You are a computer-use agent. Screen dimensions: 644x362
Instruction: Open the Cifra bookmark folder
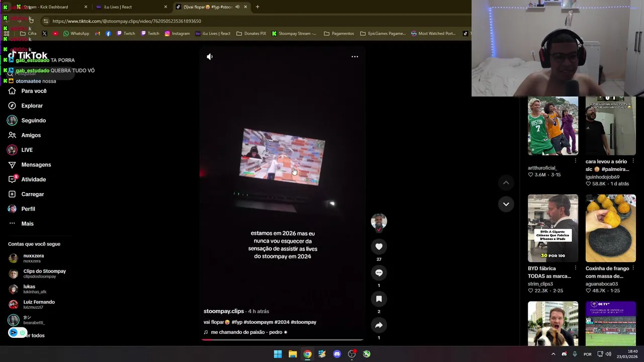[x=28, y=34]
